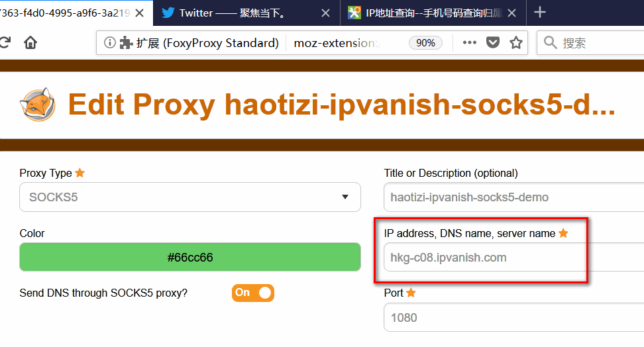Switch to the IP地址查询 tab
Screen dimensions: 644x347
[x=433, y=13]
